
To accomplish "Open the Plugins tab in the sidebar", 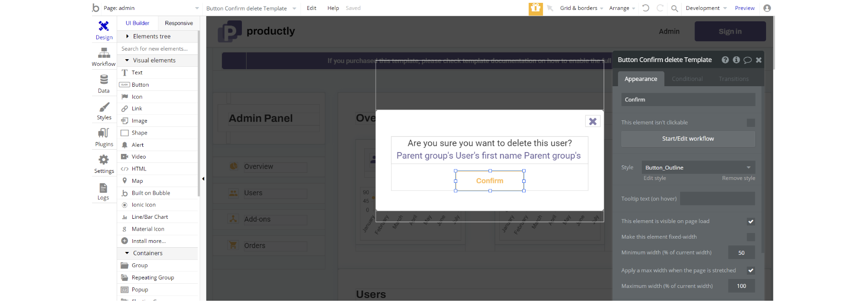I will 104,137.
